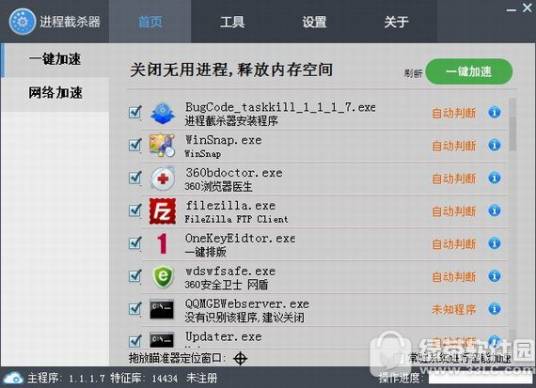Uncheck the 360bdoctor.exe checkbox
Viewport: 536px width, 388px height.
(135, 178)
